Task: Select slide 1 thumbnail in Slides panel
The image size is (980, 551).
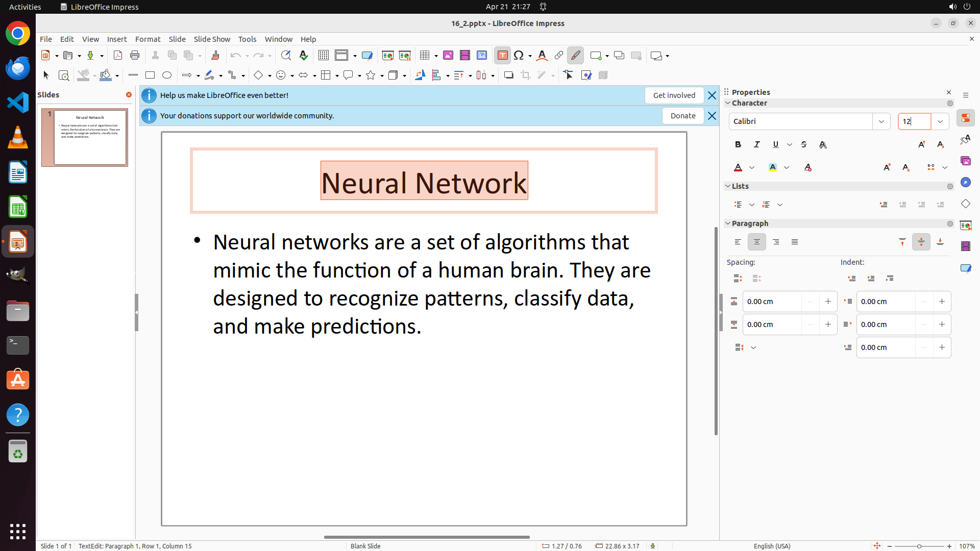Action: (x=90, y=137)
